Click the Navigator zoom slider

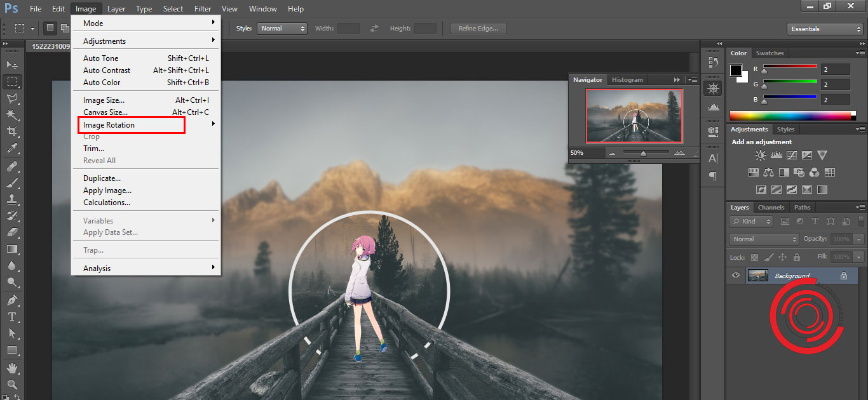(x=646, y=153)
